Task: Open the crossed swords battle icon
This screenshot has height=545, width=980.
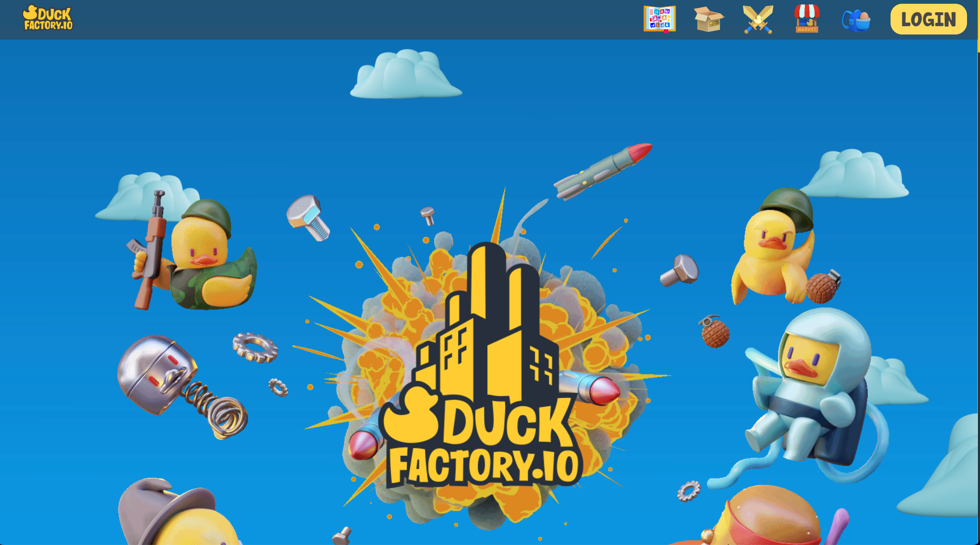Action: coord(758,19)
